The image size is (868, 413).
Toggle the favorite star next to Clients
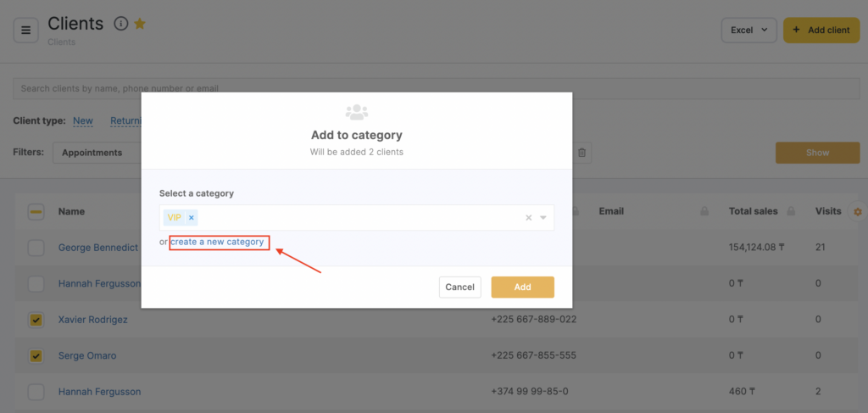click(x=140, y=24)
